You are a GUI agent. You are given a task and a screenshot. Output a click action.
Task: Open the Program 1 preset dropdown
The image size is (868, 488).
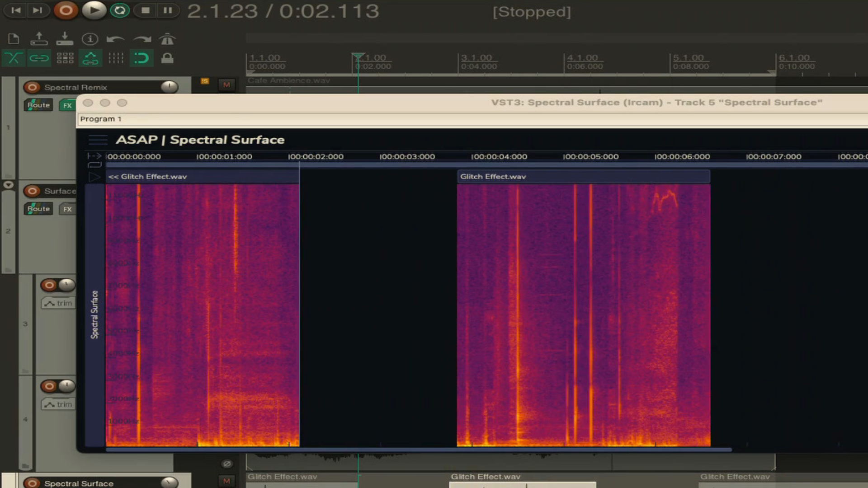100,119
